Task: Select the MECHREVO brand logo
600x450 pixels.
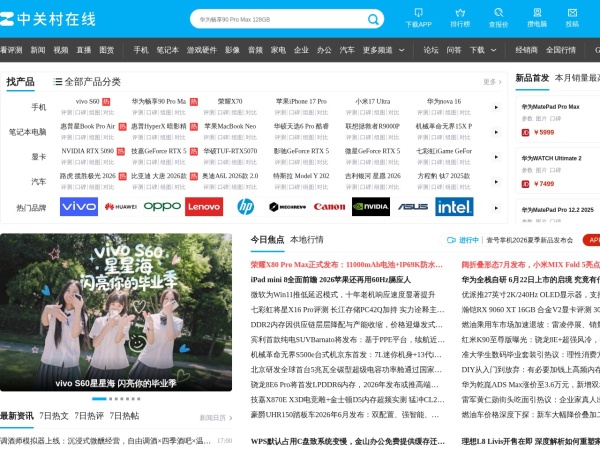Action: (x=287, y=207)
